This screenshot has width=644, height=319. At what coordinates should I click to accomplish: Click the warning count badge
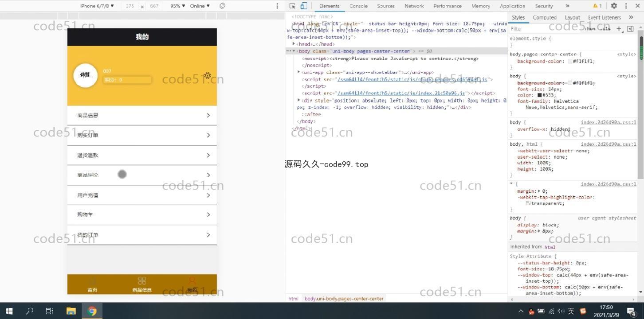tap(597, 6)
